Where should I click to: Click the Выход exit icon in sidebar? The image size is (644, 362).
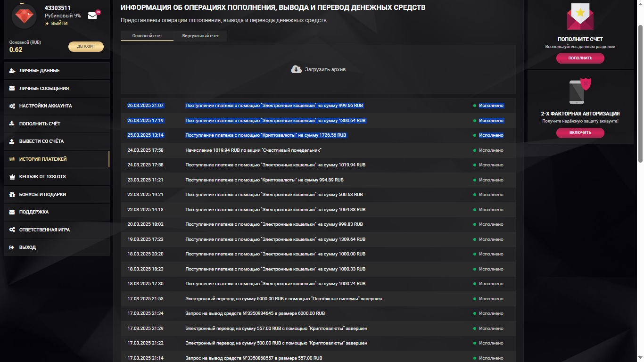[x=12, y=247]
